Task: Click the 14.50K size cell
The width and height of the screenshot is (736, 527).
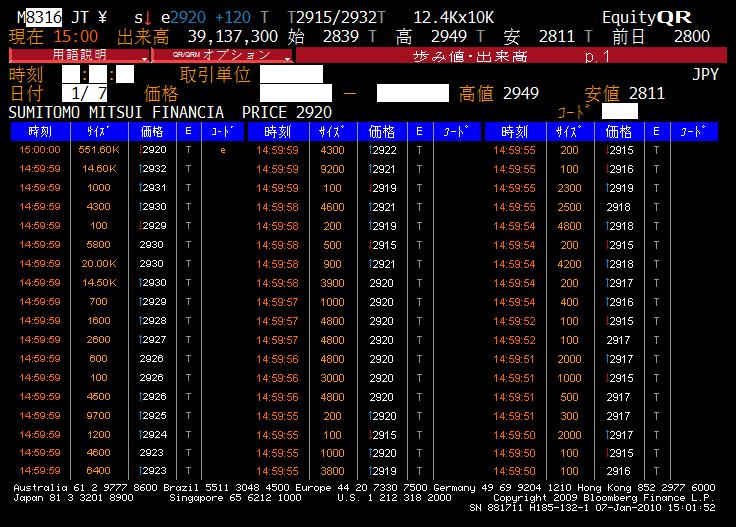Action: pos(99,283)
